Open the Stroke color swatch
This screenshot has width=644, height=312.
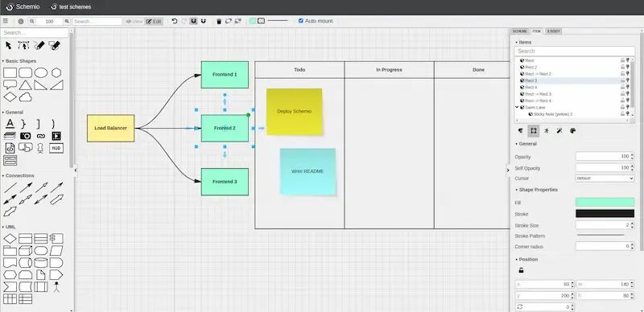[x=605, y=213]
